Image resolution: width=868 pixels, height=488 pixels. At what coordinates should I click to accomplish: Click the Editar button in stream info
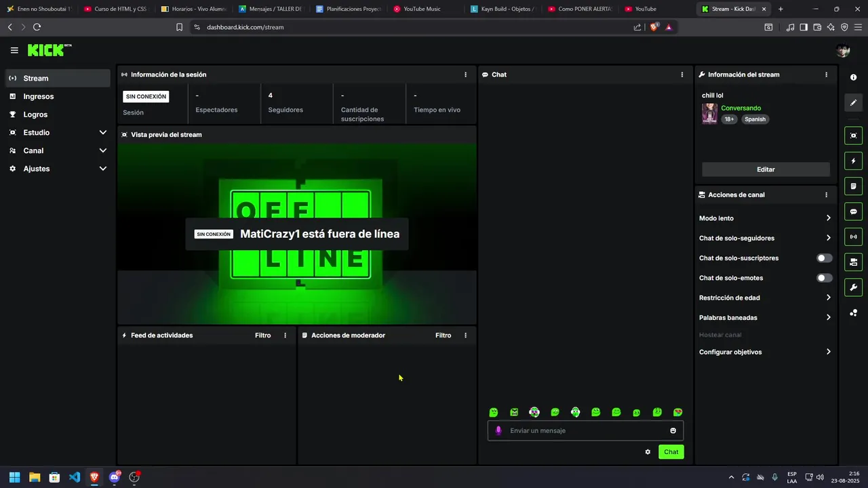tap(766, 169)
